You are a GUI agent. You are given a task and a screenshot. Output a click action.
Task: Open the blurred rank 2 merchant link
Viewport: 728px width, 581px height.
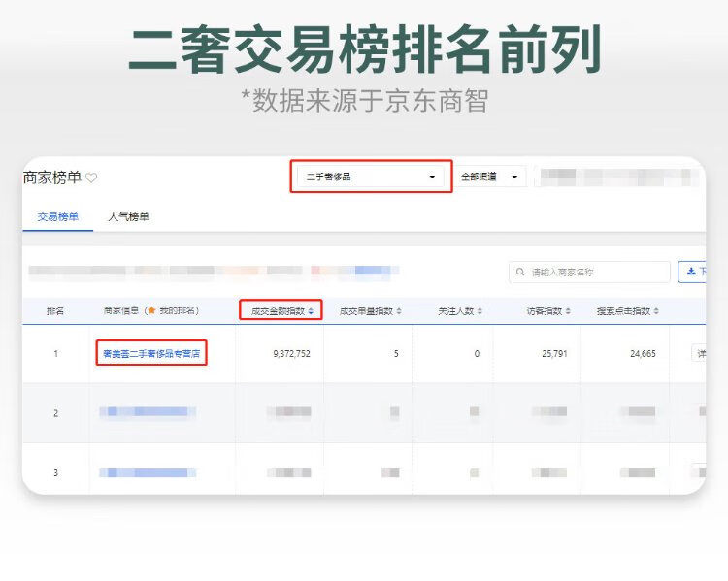tap(148, 413)
